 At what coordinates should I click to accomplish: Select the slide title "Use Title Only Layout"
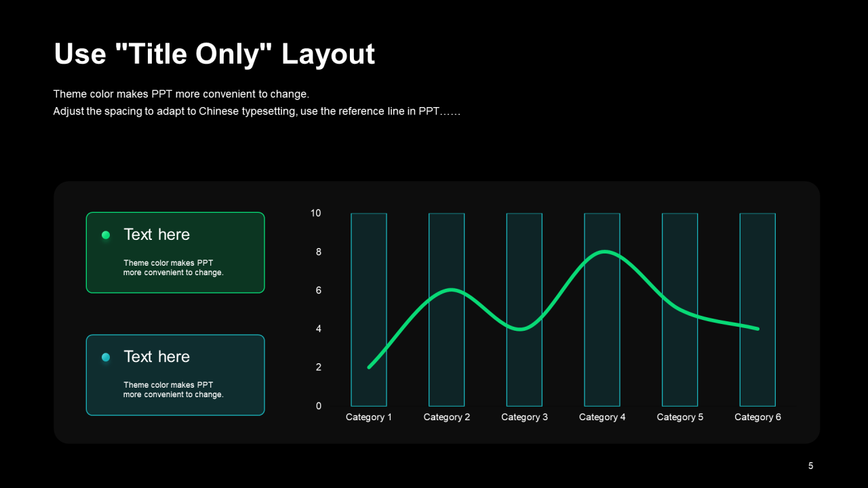click(x=214, y=54)
